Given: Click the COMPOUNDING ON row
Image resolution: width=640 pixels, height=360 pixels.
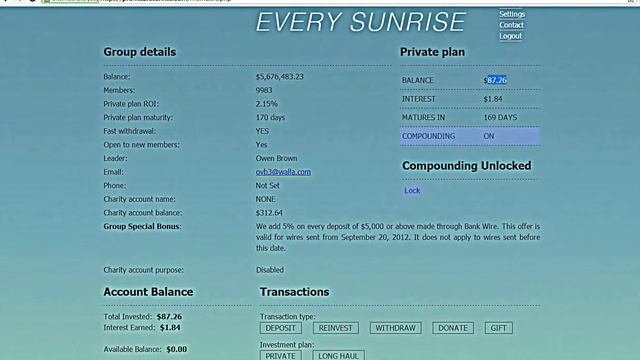Looking at the screenshot, I should pyautogui.click(x=470, y=136).
